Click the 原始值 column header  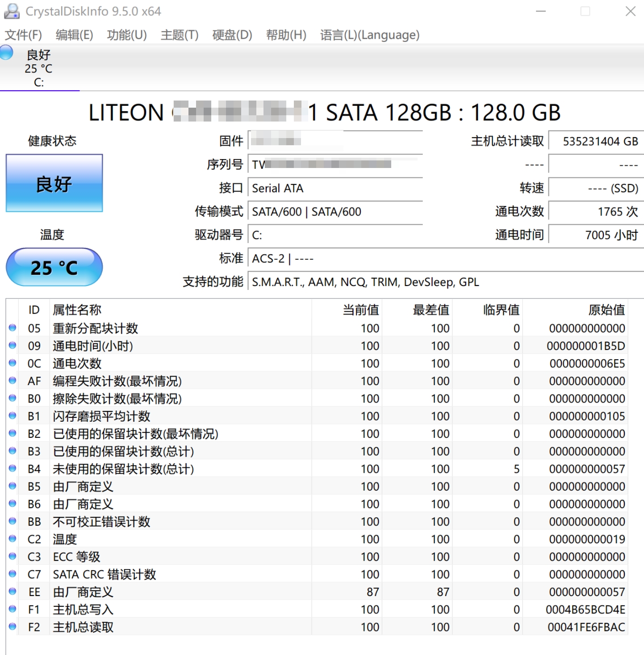click(606, 310)
